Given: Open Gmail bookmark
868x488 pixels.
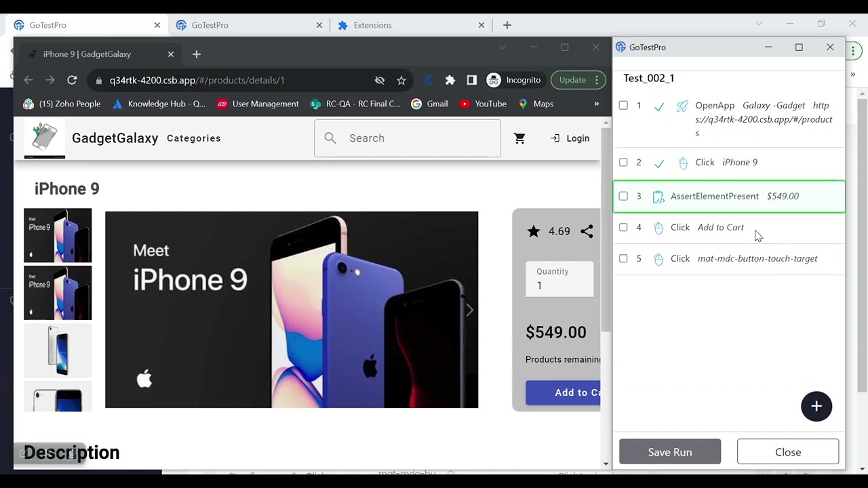Looking at the screenshot, I should coord(429,104).
